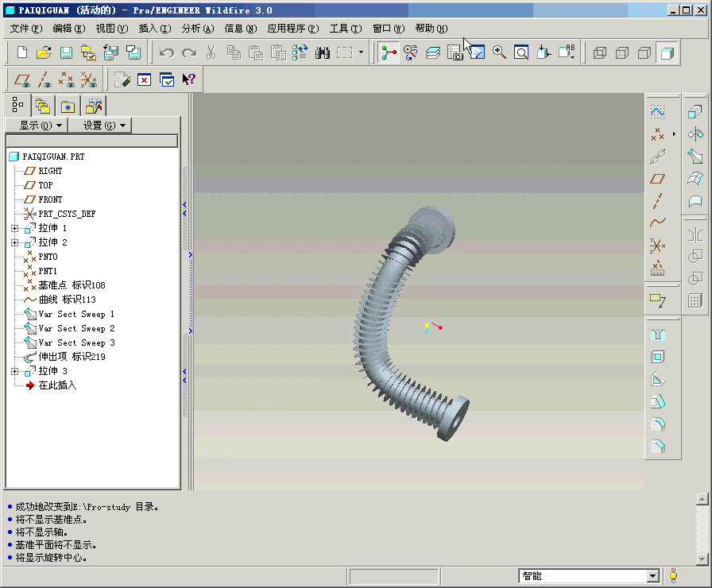712x588 pixels.
Task: Select the Datum Coordinate System tool
Action: [x=657, y=246]
